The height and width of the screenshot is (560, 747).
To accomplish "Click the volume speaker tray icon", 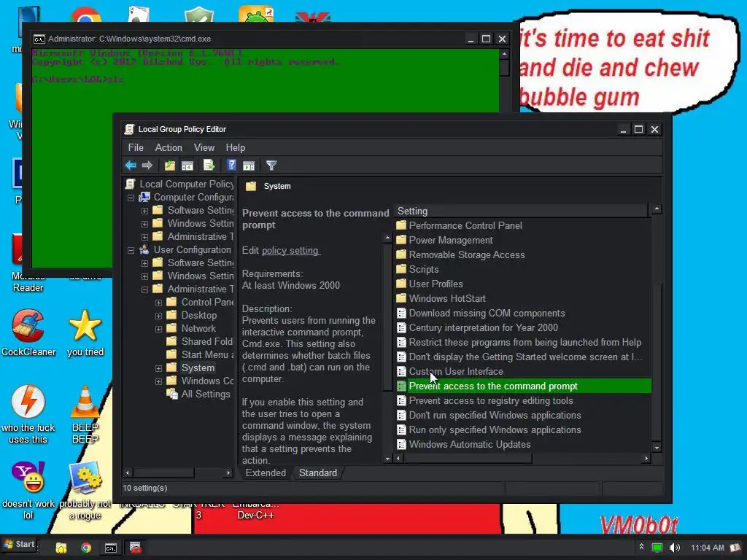I will (675, 548).
